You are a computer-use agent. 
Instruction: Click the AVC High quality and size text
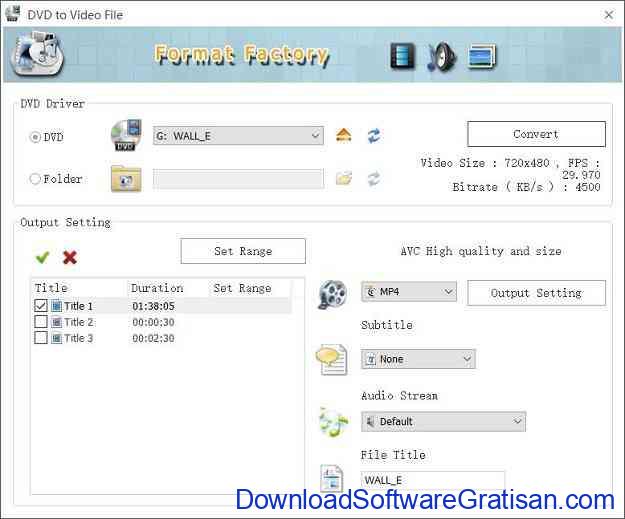coord(481,251)
